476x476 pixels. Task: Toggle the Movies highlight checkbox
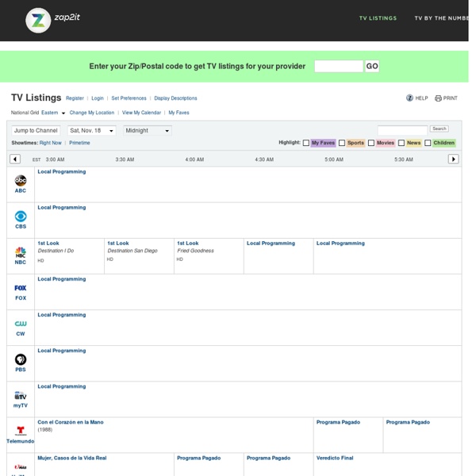coord(370,143)
